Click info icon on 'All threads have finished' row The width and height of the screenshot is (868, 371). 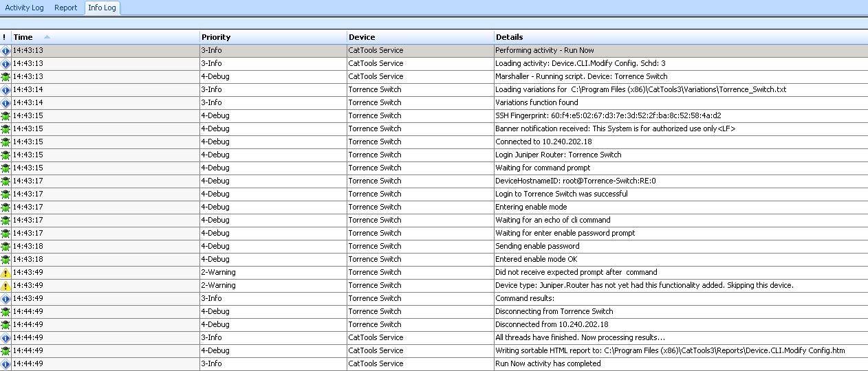point(6,338)
